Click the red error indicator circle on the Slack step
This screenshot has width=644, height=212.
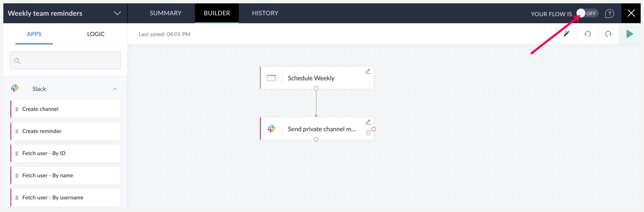pyautogui.click(x=374, y=129)
